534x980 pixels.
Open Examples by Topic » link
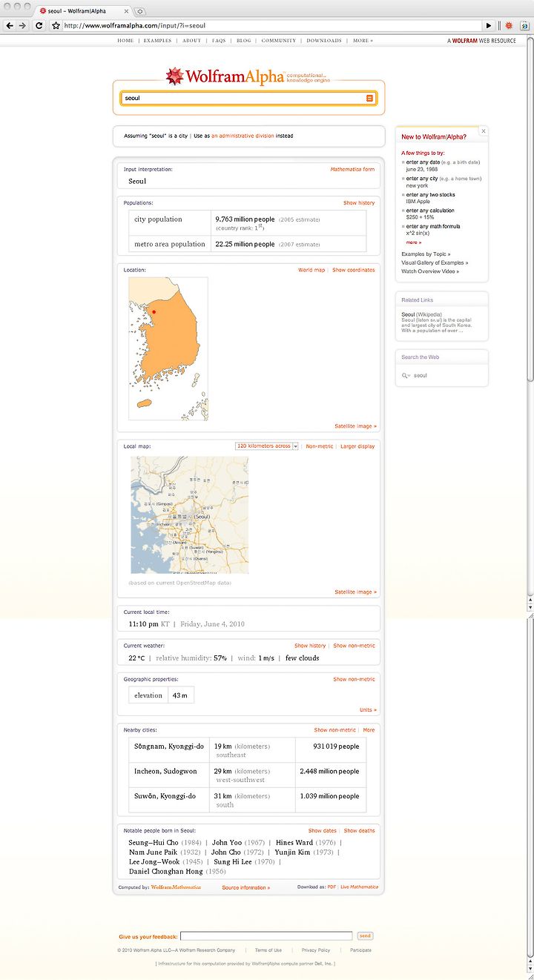(x=426, y=254)
